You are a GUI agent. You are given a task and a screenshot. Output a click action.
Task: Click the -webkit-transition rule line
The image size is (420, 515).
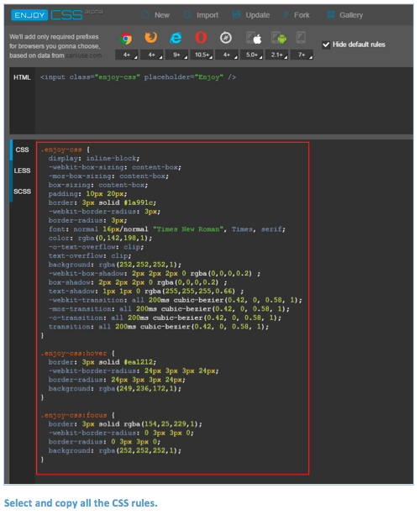tap(175, 301)
